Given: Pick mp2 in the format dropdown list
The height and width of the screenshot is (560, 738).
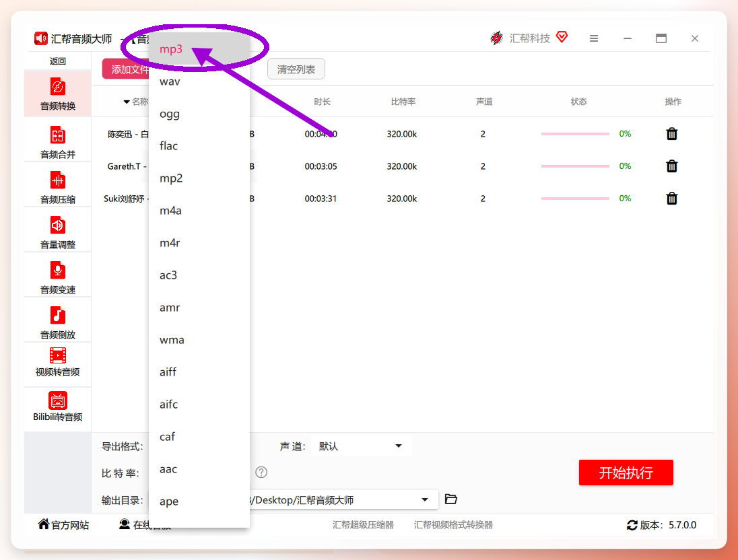Looking at the screenshot, I should coord(199,178).
